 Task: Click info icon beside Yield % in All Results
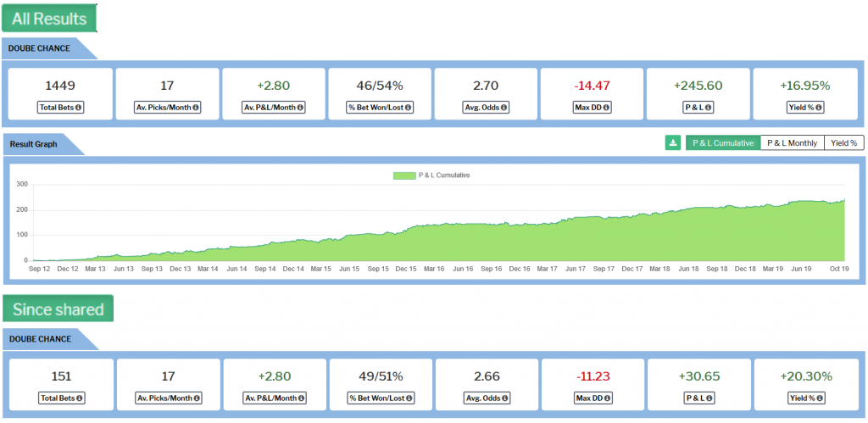819,108
